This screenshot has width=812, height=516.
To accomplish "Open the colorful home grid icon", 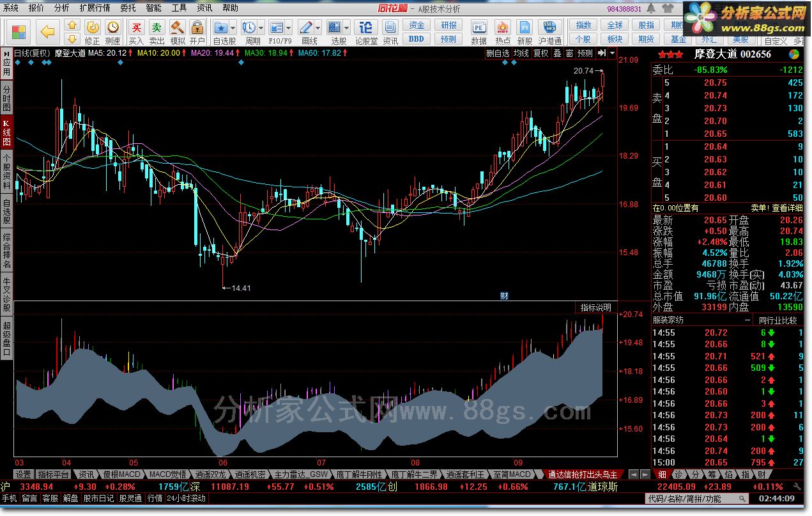I will tap(19, 31).
